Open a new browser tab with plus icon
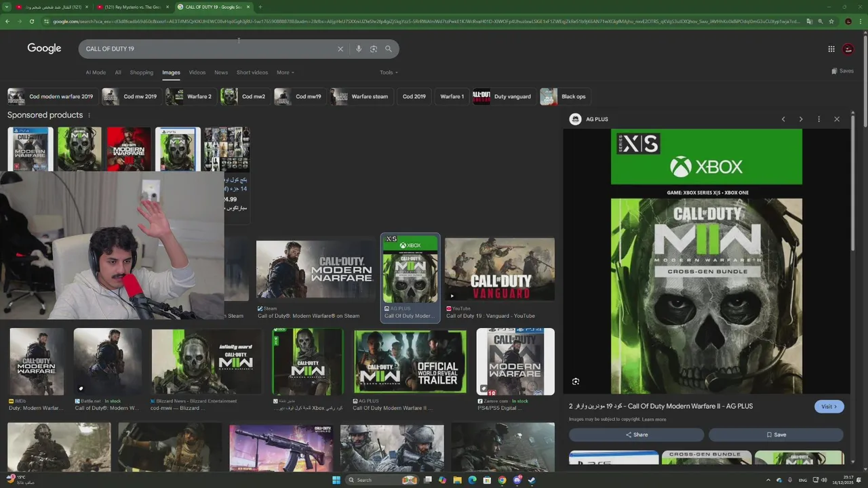This screenshot has width=868, height=488. (260, 7)
